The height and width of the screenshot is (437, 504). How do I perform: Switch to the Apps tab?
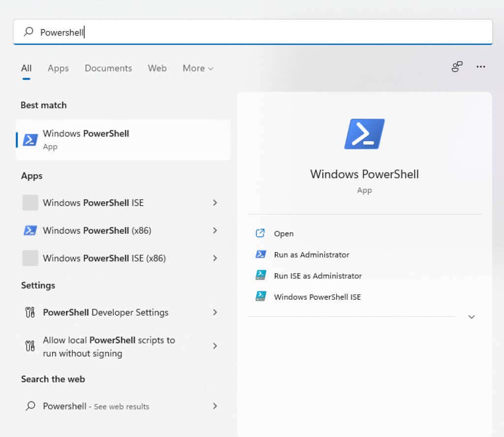click(58, 68)
